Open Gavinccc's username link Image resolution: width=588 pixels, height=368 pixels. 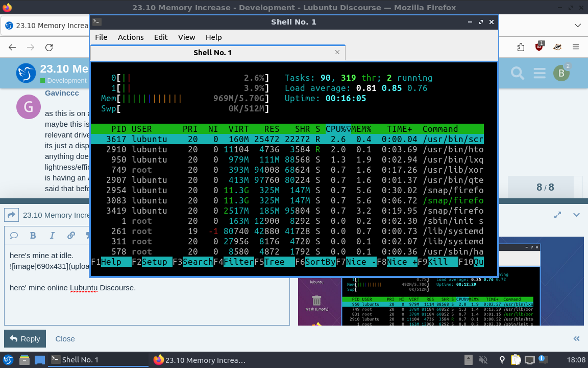[x=62, y=93]
